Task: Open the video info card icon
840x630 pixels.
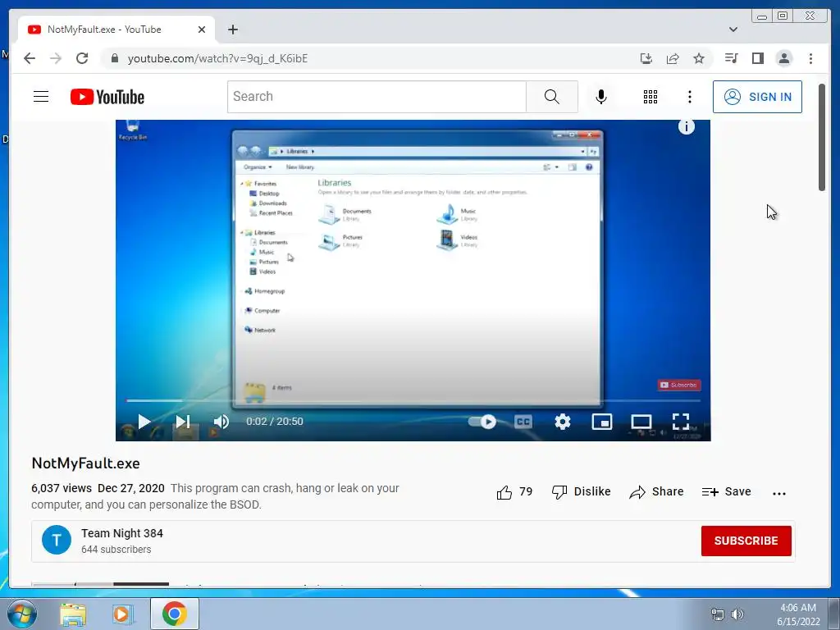Action: (x=687, y=126)
